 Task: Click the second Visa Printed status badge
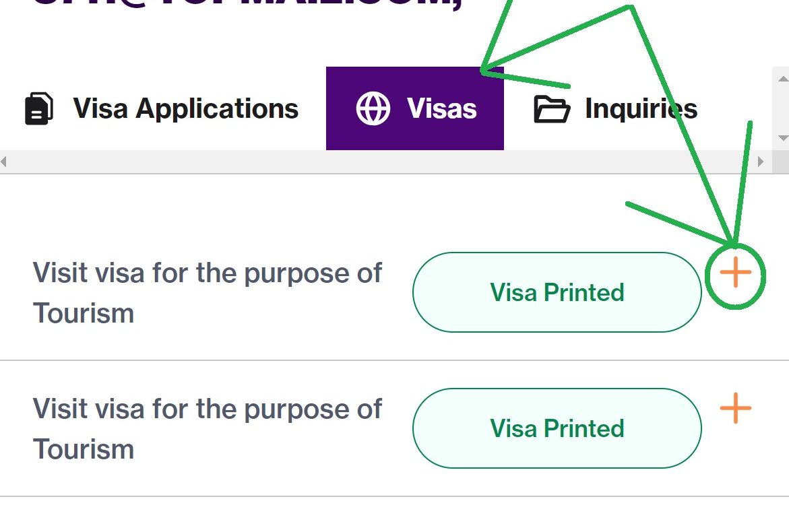point(557,428)
